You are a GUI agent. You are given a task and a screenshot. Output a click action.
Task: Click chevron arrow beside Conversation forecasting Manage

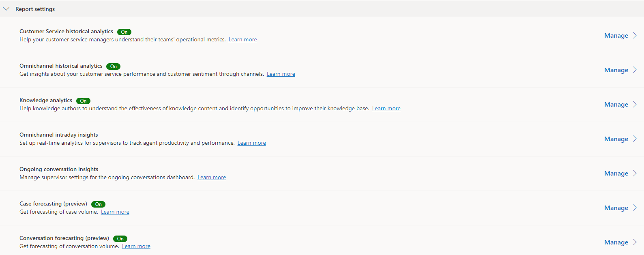[635, 242]
